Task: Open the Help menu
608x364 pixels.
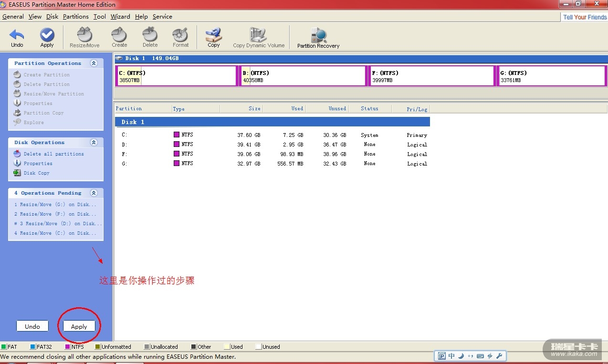Action: pyautogui.click(x=141, y=16)
